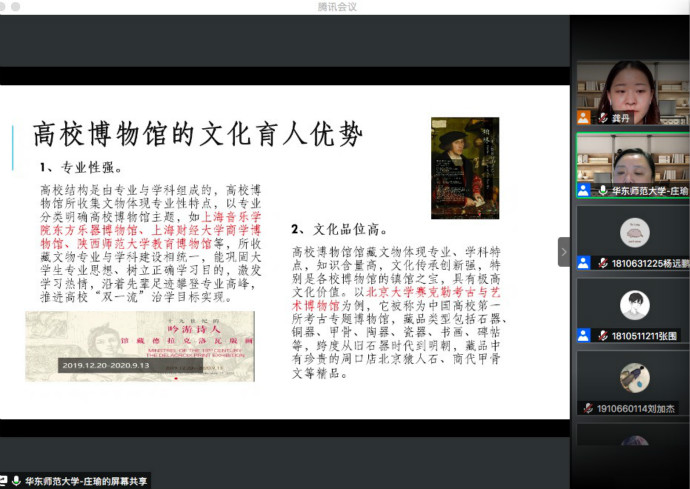Viewport: 690px width, 489px height.
Task: Click the 腾讯会议 window title
Action: point(343,7)
